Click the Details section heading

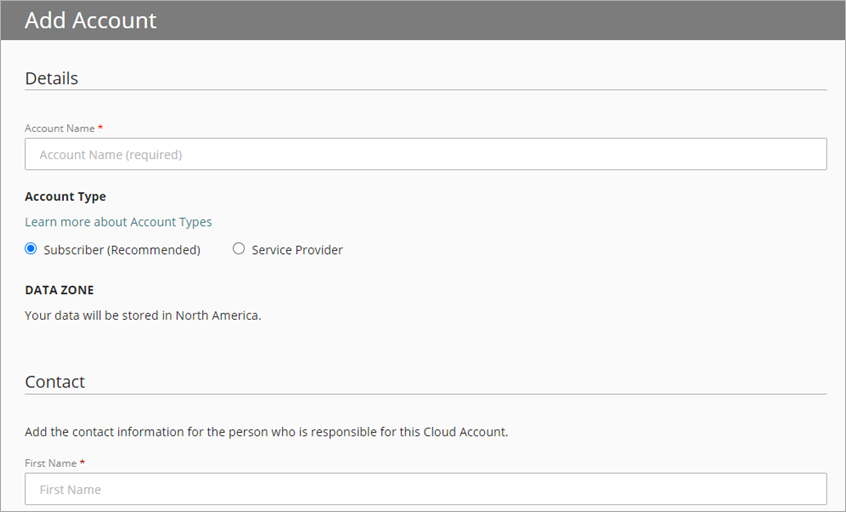coord(51,78)
